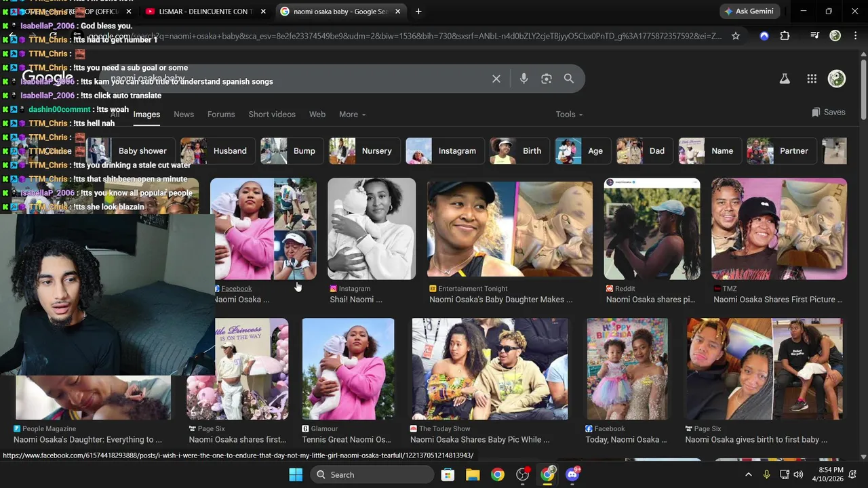Open the Glamour pink sweater result image

pos(349,369)
